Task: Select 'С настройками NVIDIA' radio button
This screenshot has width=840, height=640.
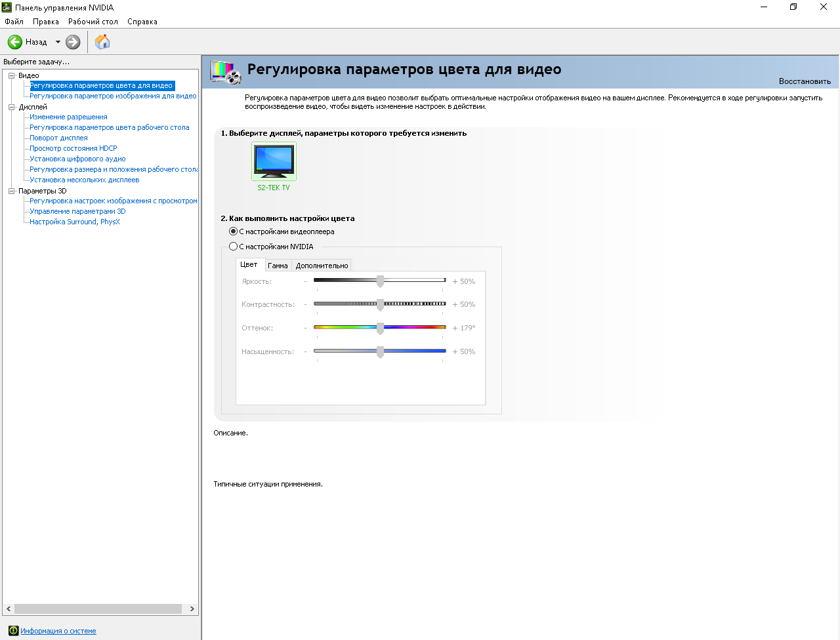Action: (233, 247)
